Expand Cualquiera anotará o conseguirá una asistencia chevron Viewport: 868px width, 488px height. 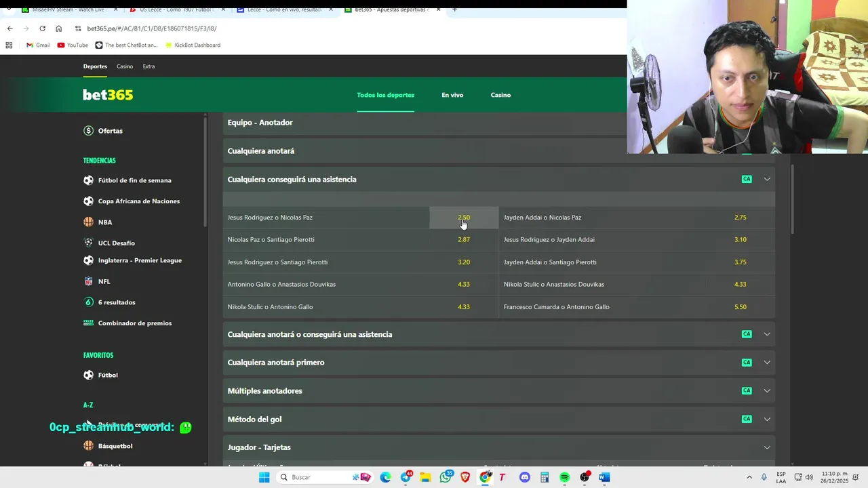(x=767, y=334)
